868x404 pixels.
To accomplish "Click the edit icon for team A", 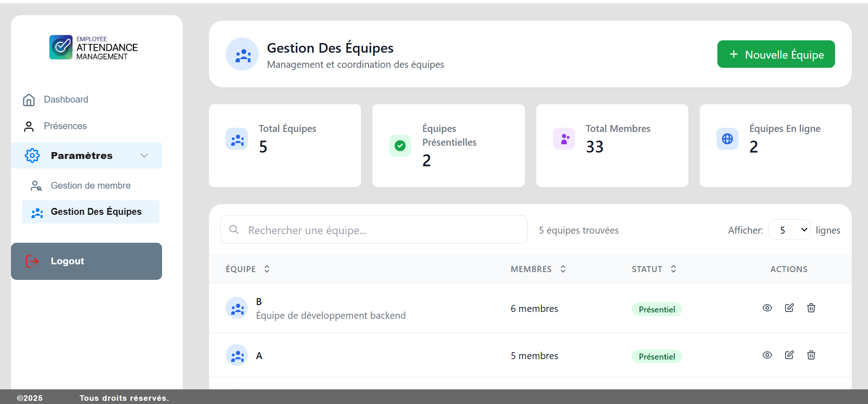I will [789, 355].
